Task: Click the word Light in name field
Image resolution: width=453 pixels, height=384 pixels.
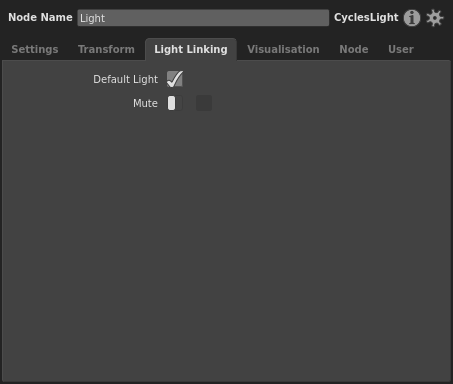Action: point(92,18)
